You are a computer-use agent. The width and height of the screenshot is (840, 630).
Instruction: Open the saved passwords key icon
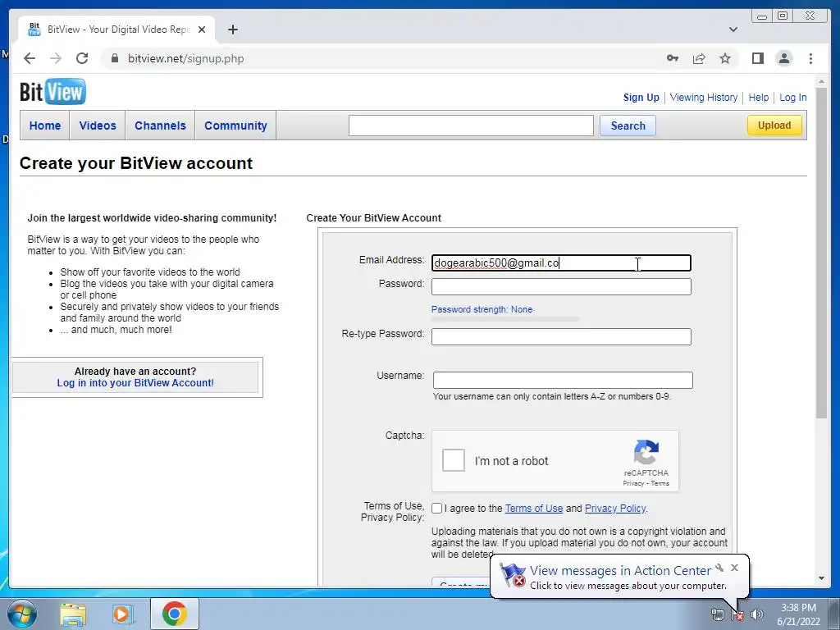click(673, 58)
